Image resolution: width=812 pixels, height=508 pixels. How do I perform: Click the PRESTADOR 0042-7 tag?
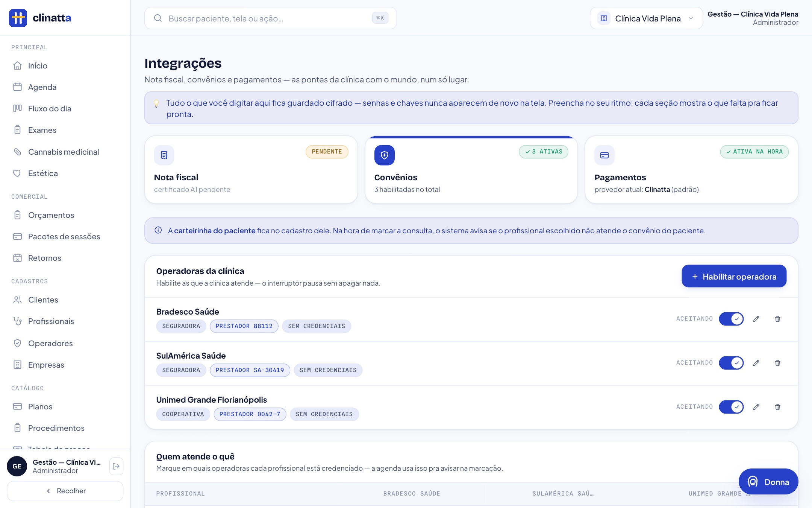point(250,414)
